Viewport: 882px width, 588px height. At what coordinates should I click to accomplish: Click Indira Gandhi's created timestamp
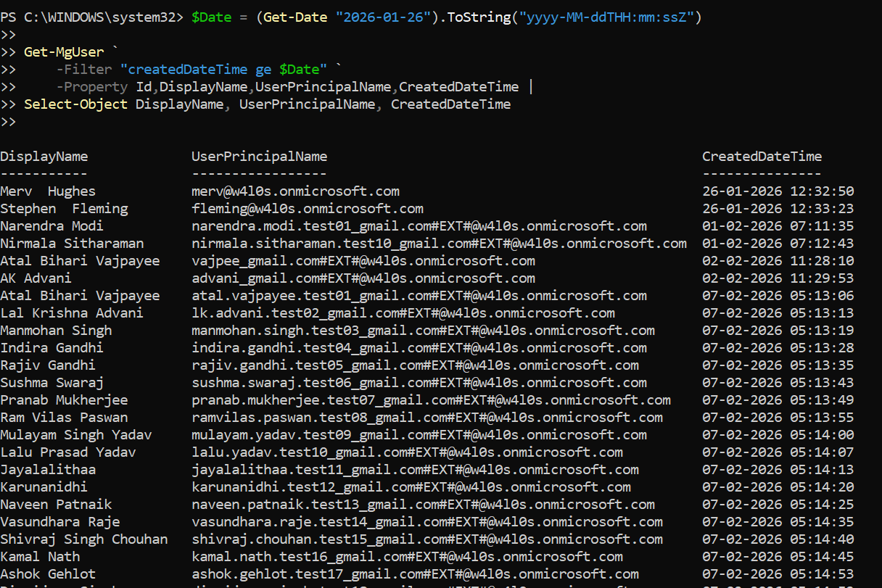[778, 348]
